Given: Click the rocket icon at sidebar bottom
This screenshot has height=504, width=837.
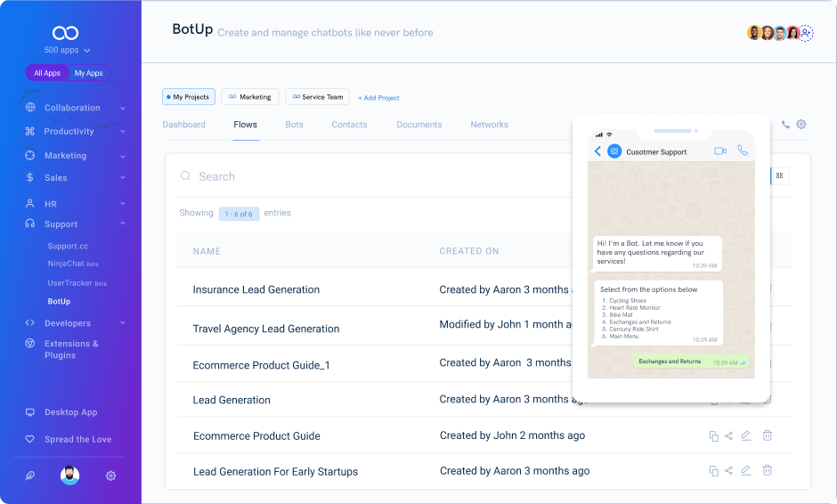Looking at the screenshot, I should (x=30, y=476).
